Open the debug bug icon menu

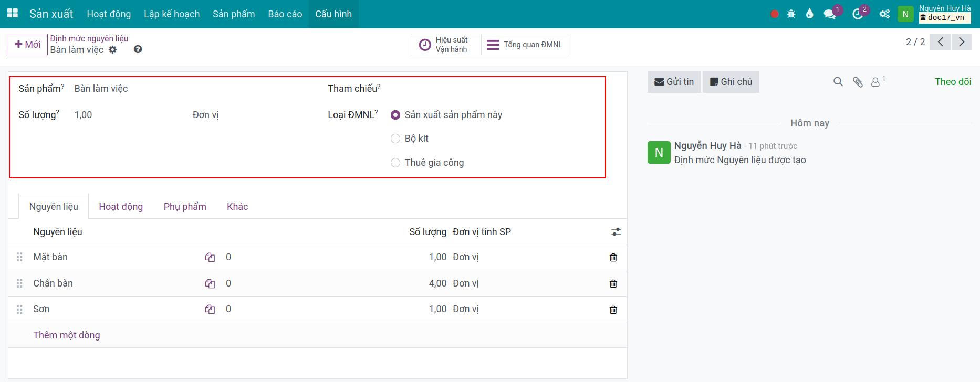[791, 14]
